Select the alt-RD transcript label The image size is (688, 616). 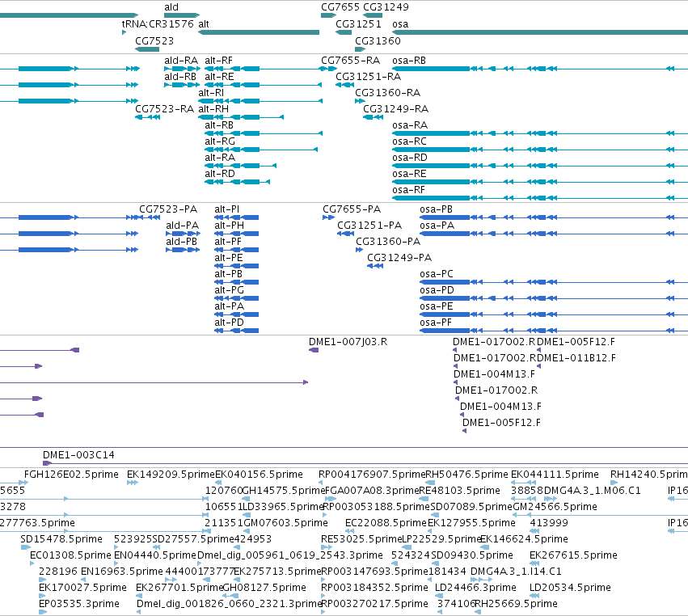point(219,174)
